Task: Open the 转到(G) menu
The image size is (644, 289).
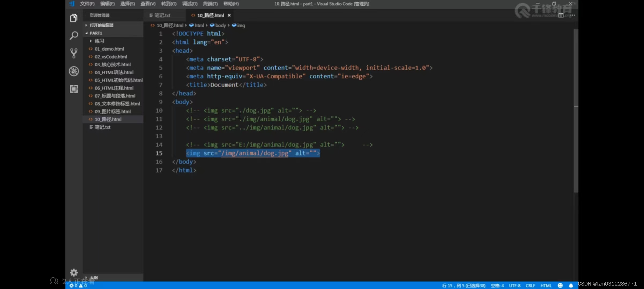Action: tap(169, 4)
